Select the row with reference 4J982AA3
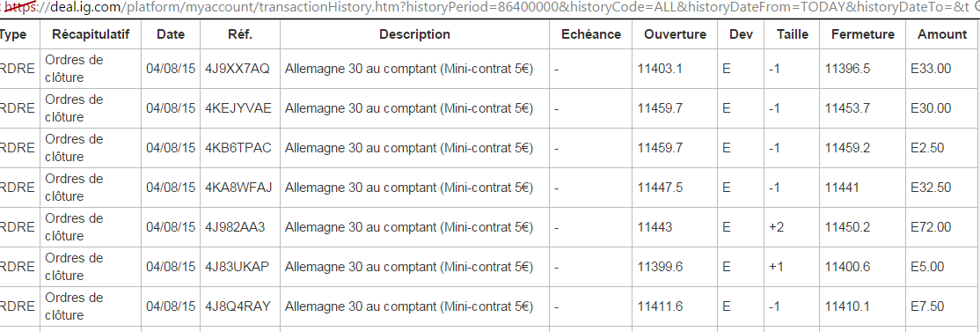Image resolution: width=980 pixels, height=332 pixels. [x=490, y=227]
